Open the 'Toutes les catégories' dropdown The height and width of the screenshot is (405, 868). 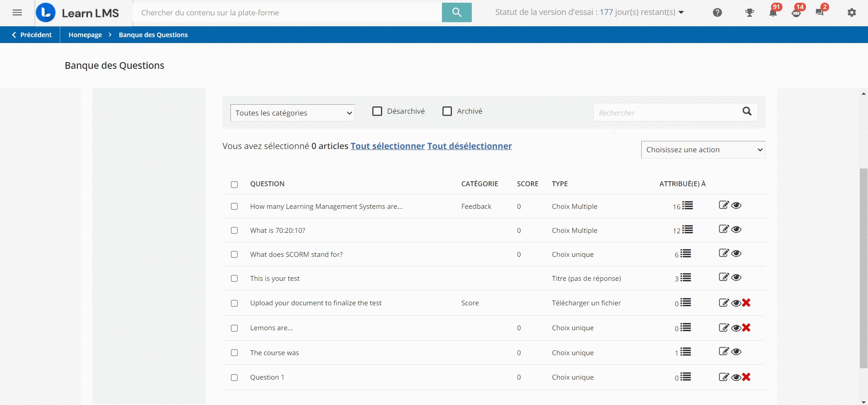pyautogui.click(x=293, y=113)
